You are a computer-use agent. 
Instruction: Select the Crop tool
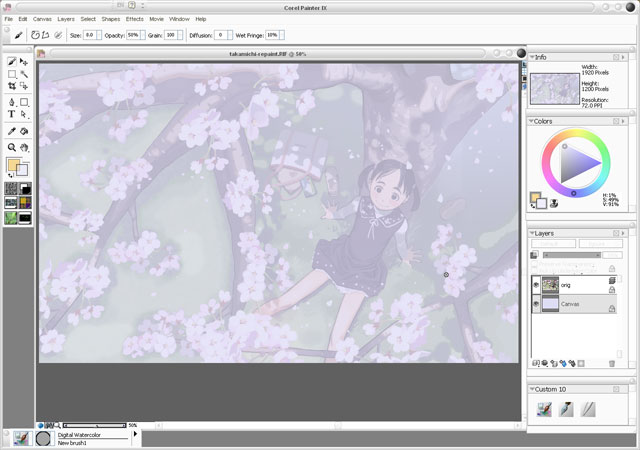click(x=11, y=86)
